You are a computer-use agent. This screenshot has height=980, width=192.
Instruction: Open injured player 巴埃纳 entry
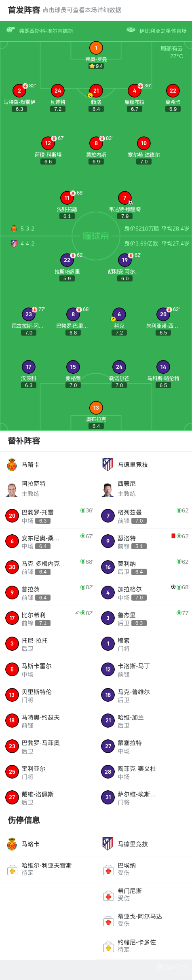pyautogui.click(x=144, y=869)
